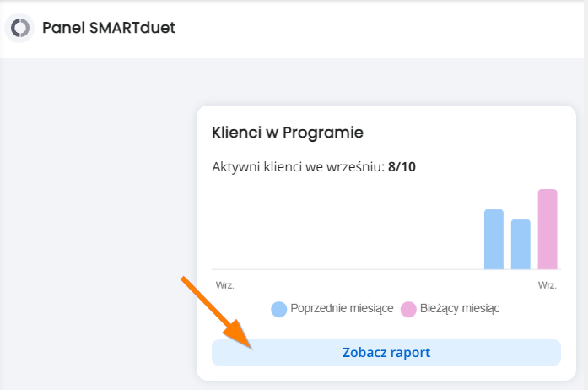The image size is (588, 390).
Task: Click the shorter blue chart bar
Action: tap(521, 244)
